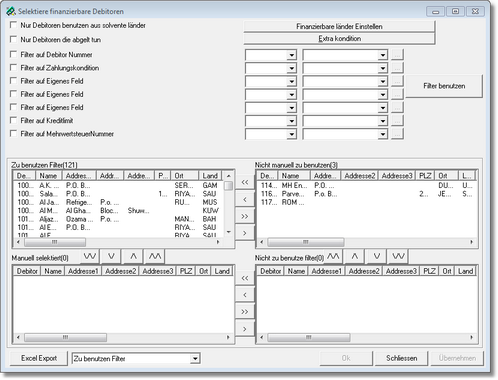This screenshot has width=498, height=380.
Task: Tick Filter auf Kreditlimit checkbox
Action: (x=13, y=120)
